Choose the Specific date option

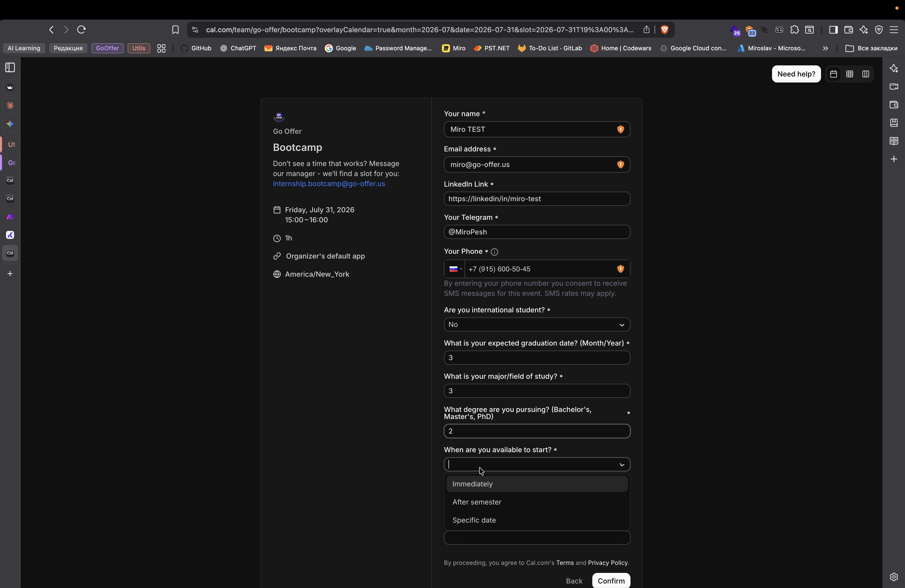point(474,520)
